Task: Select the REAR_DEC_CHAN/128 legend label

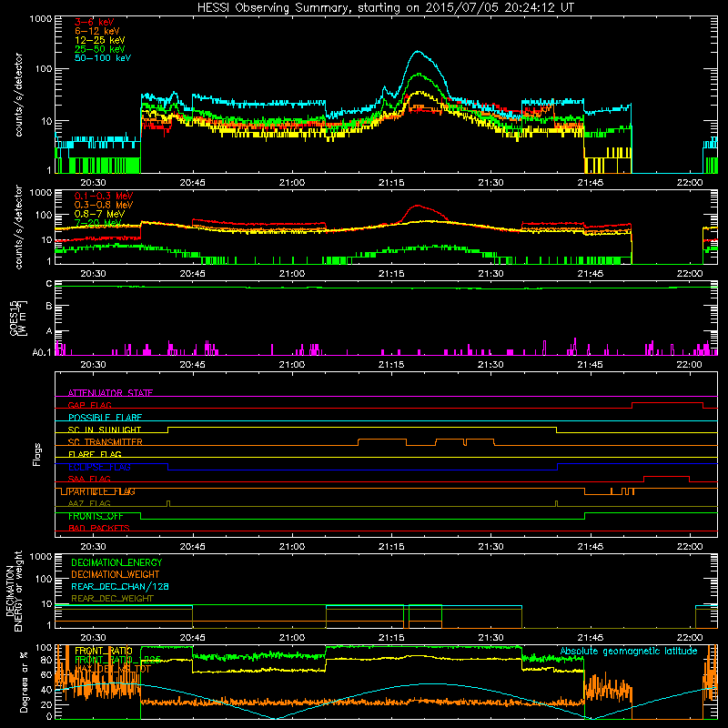Action: [120, 586]
